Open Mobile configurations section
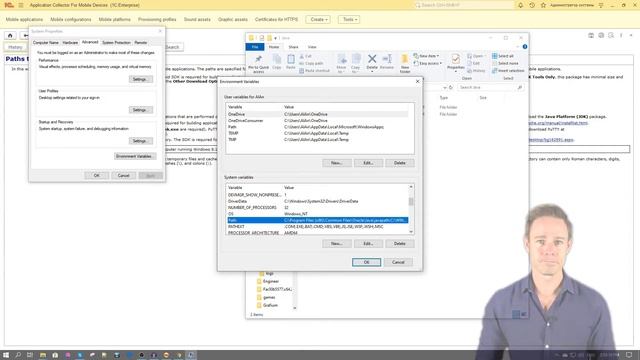640x360 pixels. coord(71,20)
